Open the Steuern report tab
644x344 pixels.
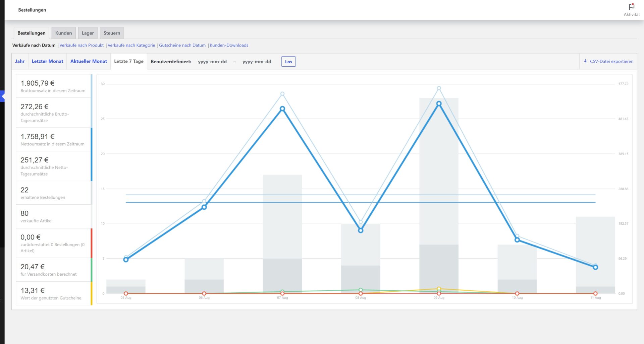112,33
